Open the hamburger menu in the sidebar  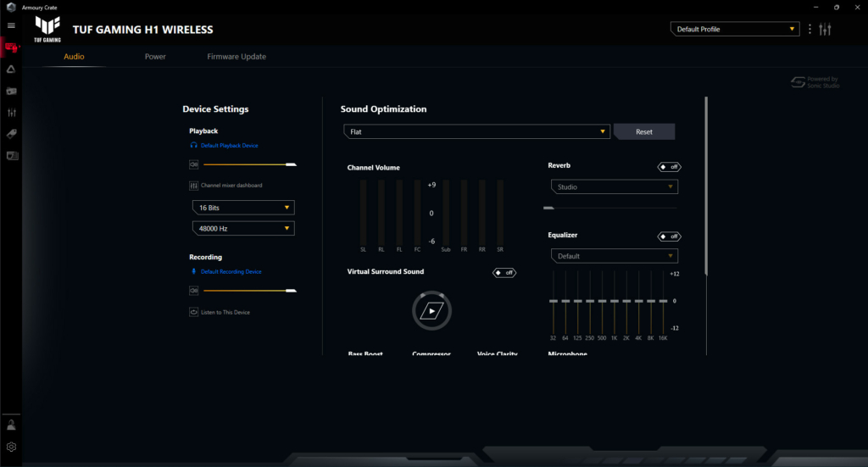11,25
